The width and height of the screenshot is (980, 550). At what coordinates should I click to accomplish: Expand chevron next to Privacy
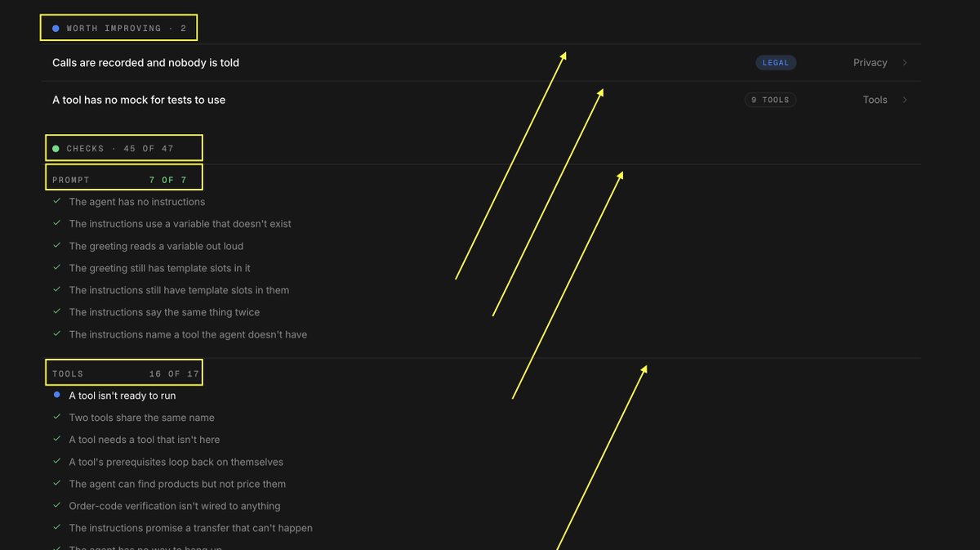pyautogui.click(x=905, y=63)
